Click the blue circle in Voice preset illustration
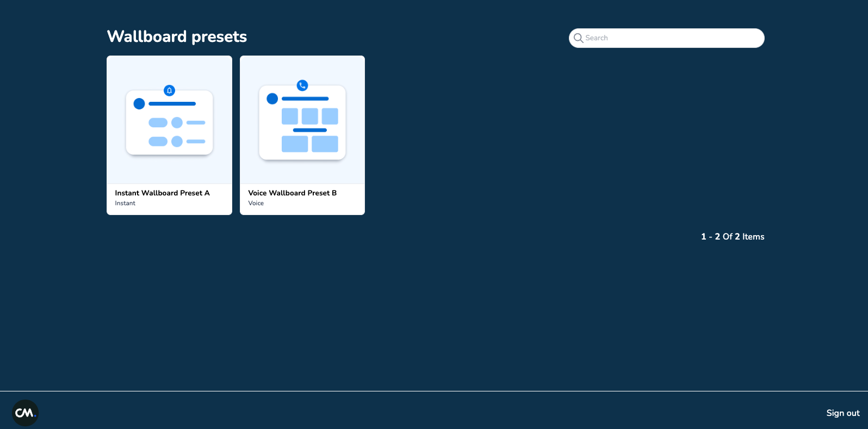The image size is (868, 429). (272, 99)
